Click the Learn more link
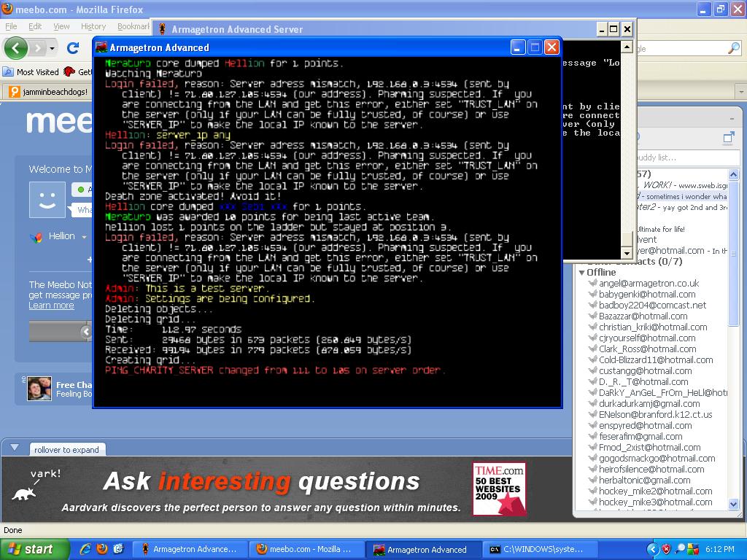Screen dimensions: 747x560 click(x=51, y=306)
